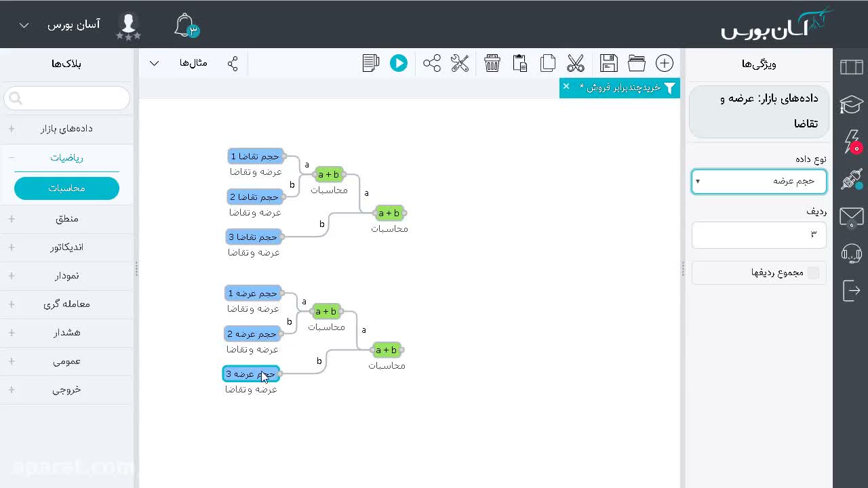Add new item with plus circle icon

665,63
